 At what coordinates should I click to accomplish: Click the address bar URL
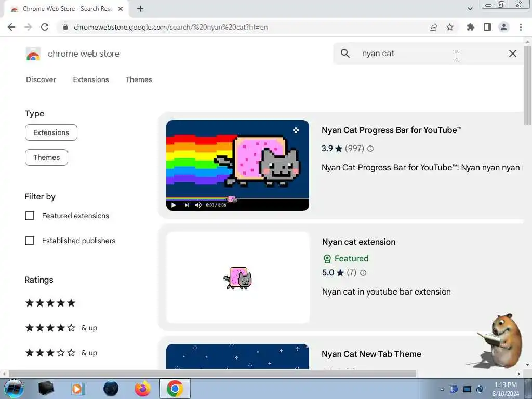coord(170,27)
